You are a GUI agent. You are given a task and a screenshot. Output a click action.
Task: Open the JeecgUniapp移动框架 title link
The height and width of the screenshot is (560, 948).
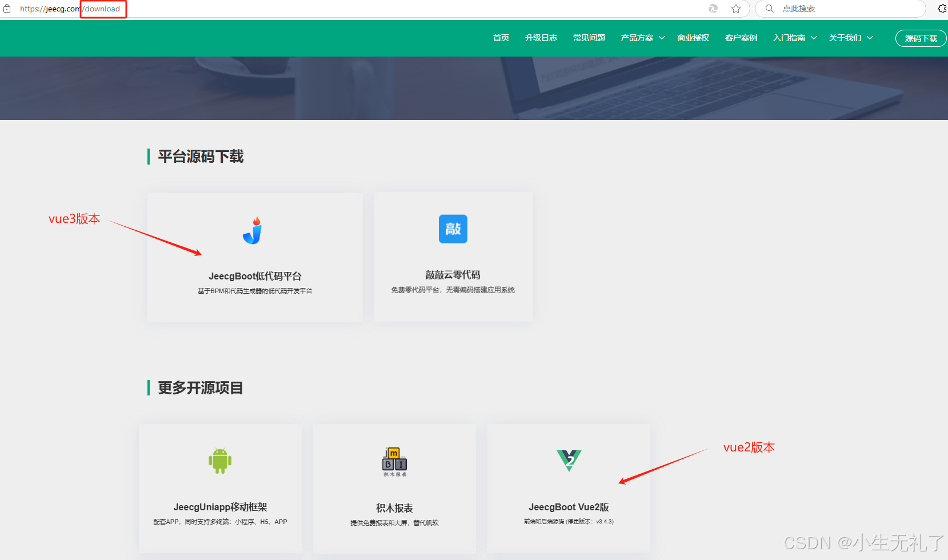coord(220,507)
